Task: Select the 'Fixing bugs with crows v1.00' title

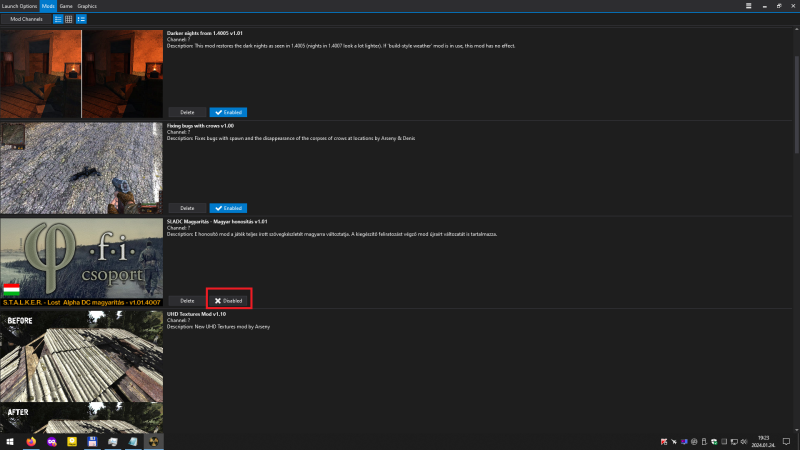Action: 200,126
